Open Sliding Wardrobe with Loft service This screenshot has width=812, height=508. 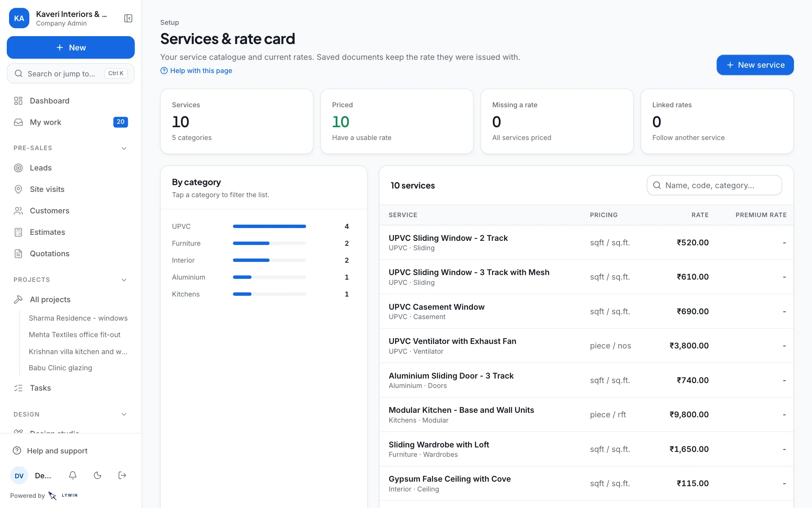[x=586, y=449]
